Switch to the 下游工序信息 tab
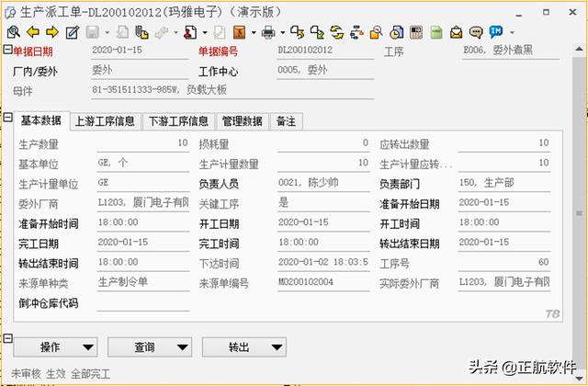The width and height of the screenshot is (588, 386). coord(178,121)
